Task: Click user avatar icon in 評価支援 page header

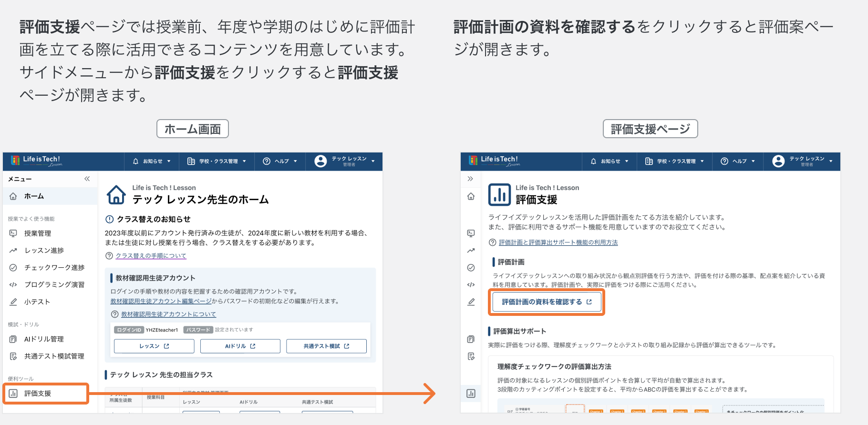Action: click(x=778, y=161)
